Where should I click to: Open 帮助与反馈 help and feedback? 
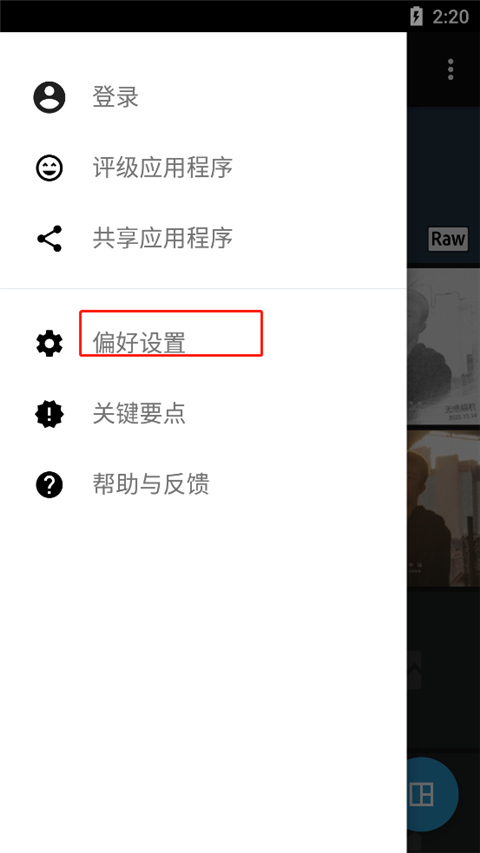[x=151, y=484]
